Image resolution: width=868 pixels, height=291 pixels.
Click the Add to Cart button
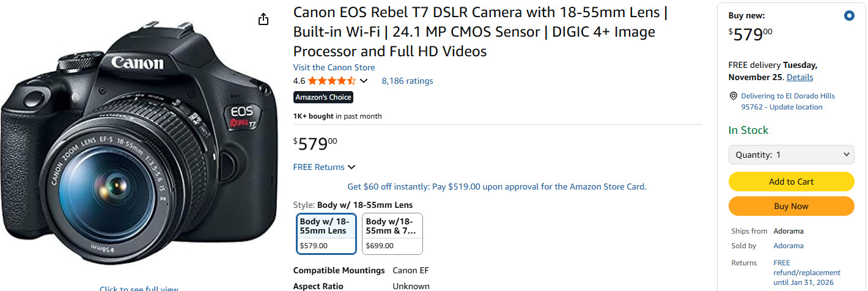[x=791, y=182]
